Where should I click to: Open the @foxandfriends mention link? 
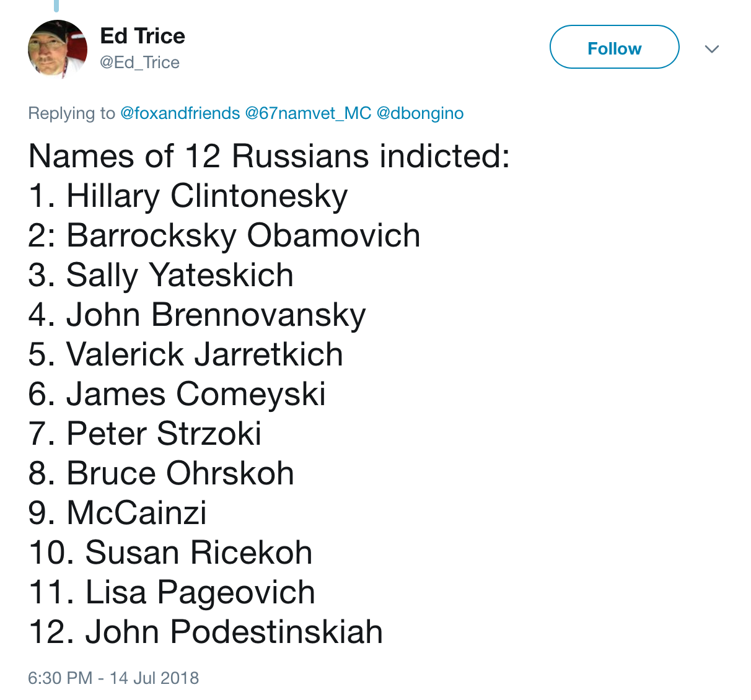coord(180,113)
